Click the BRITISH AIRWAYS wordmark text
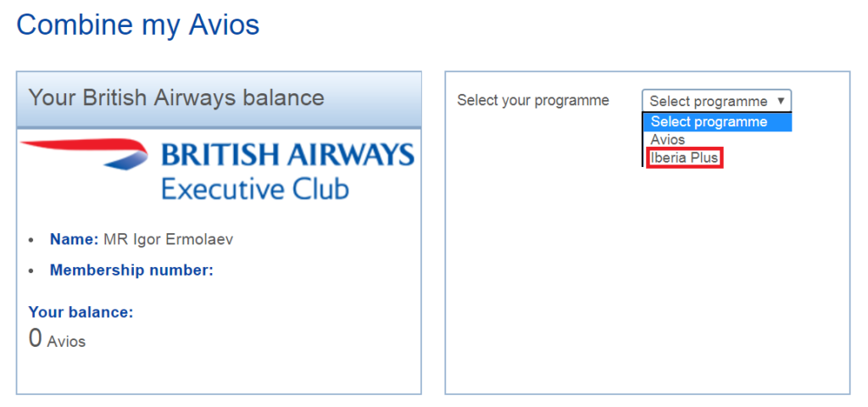868x407 pixels. [287, 155]
